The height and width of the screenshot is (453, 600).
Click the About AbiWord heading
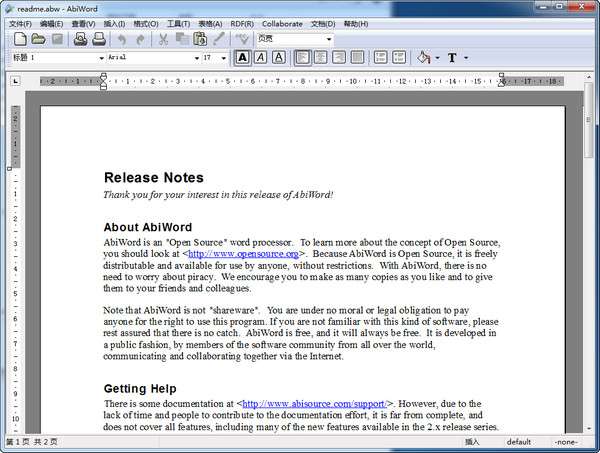[148, 227]
